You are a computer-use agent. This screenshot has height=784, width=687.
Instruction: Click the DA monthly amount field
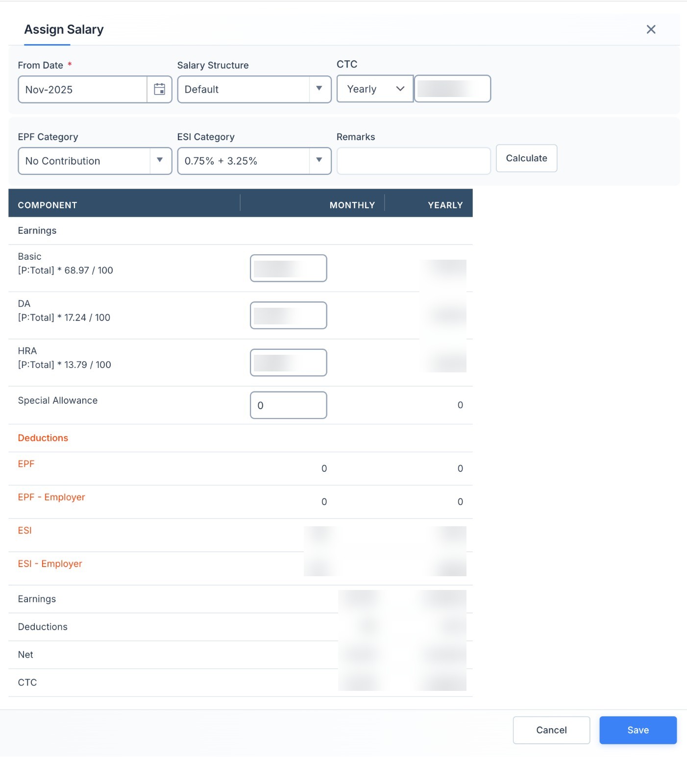click(x=288, y=315)
